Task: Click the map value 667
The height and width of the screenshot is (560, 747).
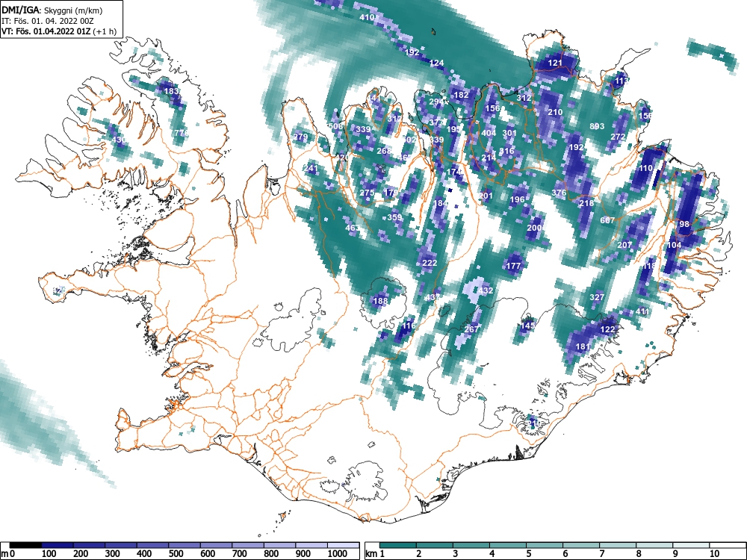Action: tap(607, 220)
